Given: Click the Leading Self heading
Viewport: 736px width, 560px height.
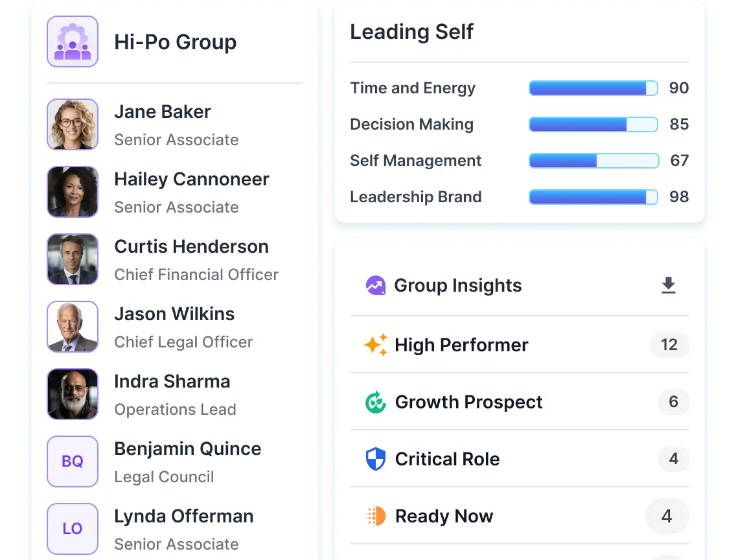Looking at the screenshot, I should point(411,31).
